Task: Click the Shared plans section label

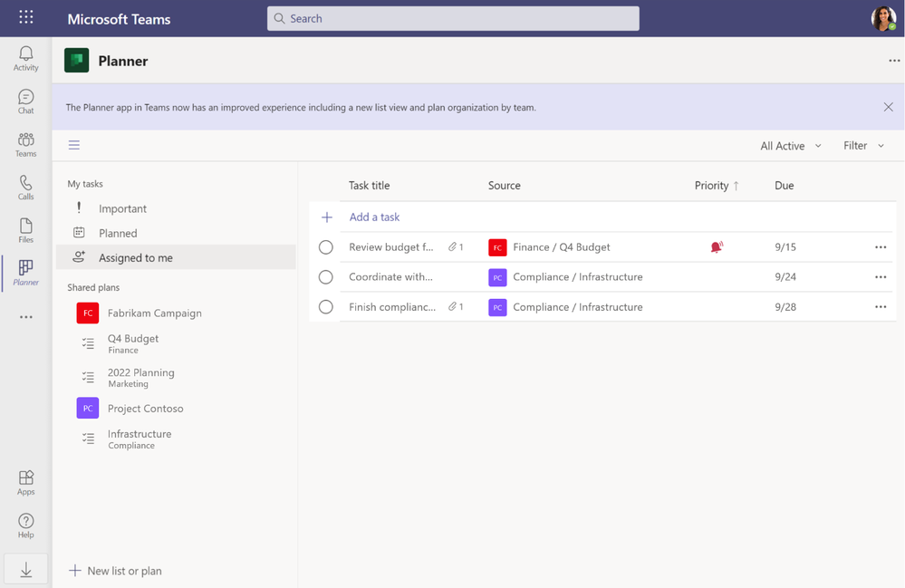Action: (93, 287)
